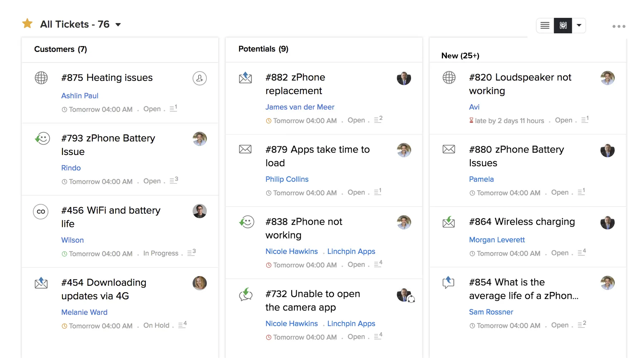Switch to kanban board view
The height and width of the screenshot is (358, 644).
tap(563, 25)
